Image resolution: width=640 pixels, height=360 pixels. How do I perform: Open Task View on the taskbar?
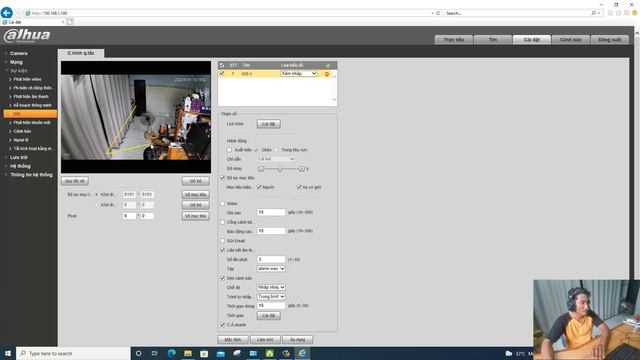click(x=155, y=353)
